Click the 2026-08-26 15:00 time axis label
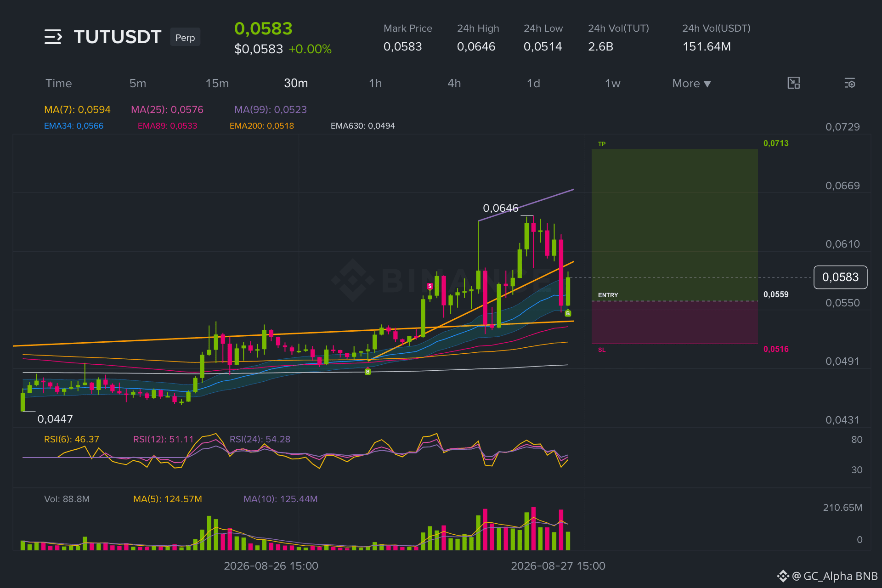Screen dimensions: 882x588 pos(271,566)
